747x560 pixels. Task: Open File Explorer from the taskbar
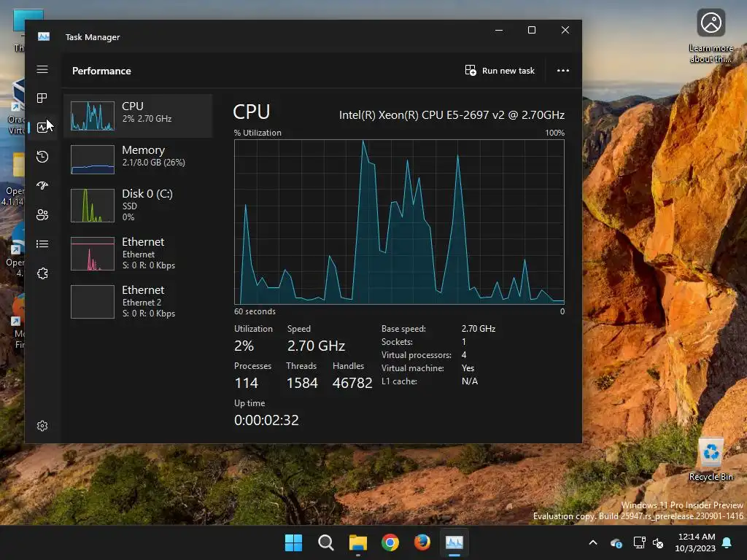tap(357, 542)
